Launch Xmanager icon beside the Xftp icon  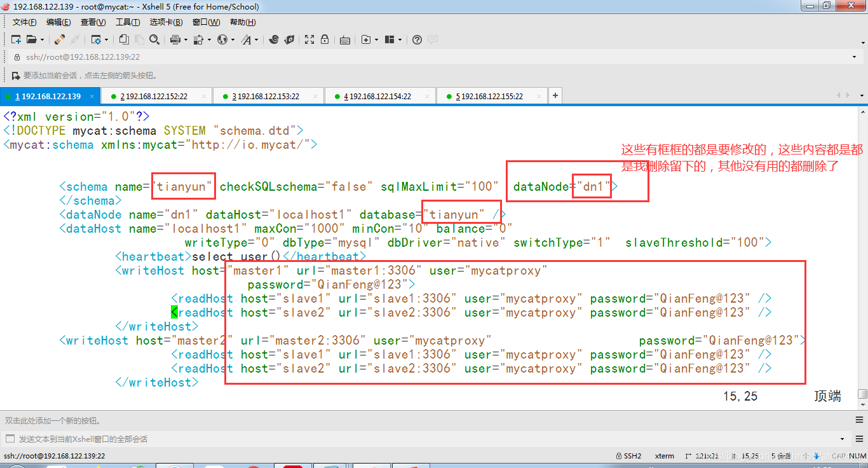[289, 39]
